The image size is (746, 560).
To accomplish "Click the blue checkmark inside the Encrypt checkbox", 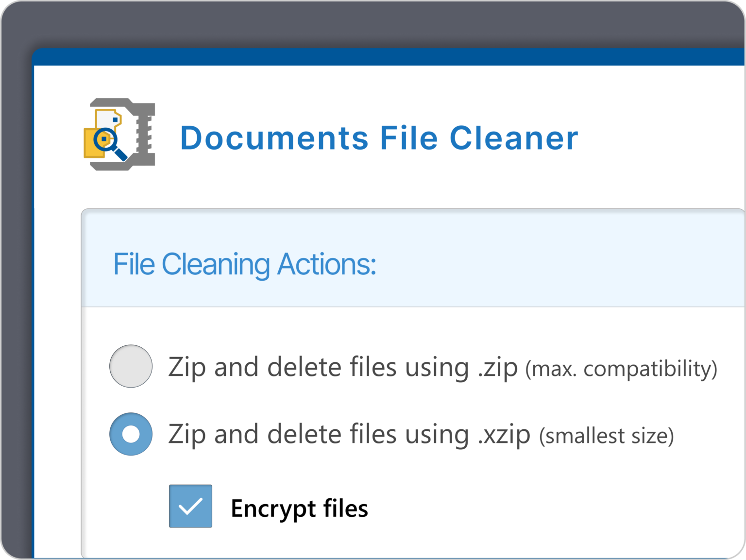I will click(x=190, y=508).
